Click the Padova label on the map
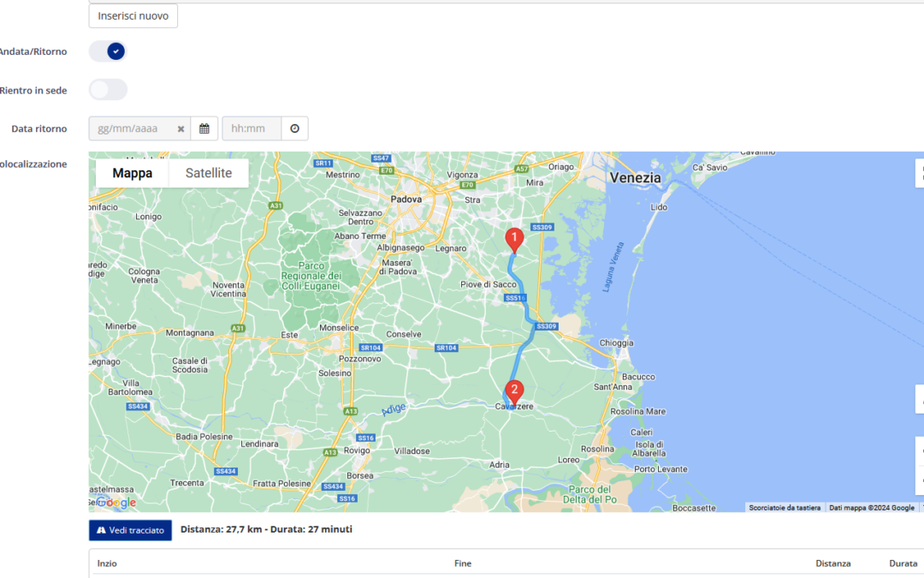Viewport: 924px width, 578px height. [x=406, y=200]
